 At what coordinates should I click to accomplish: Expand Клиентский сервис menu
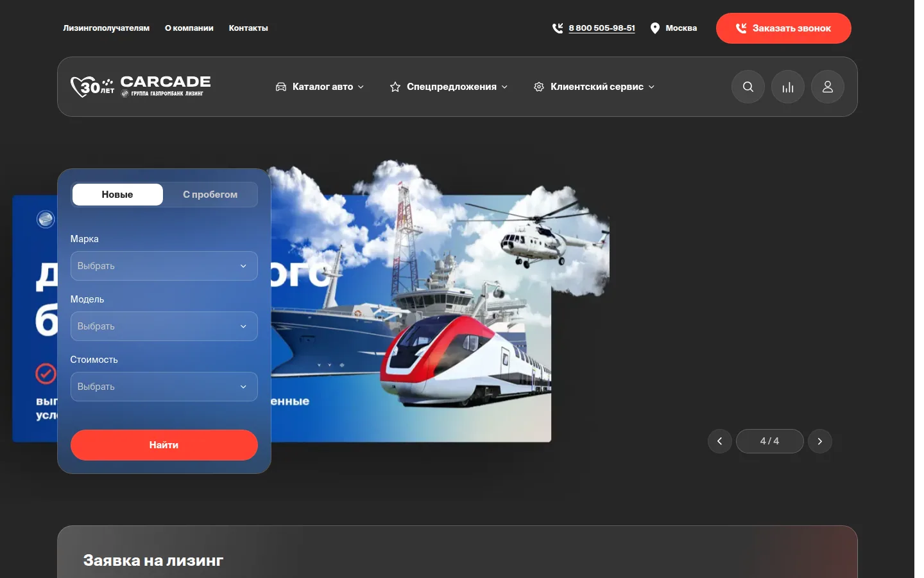pyautogui.click(x=595, y=87)
